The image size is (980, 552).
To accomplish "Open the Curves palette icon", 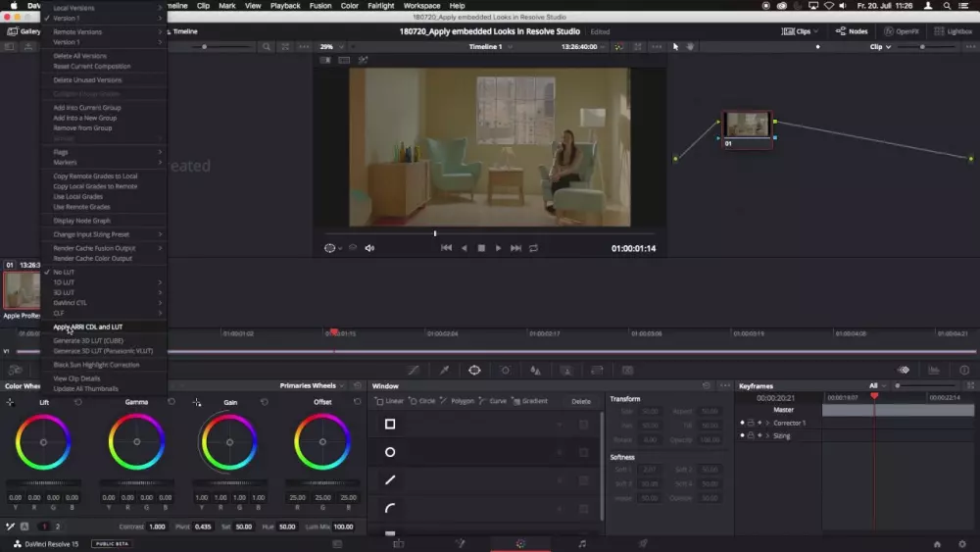I will tap(414, 370).
